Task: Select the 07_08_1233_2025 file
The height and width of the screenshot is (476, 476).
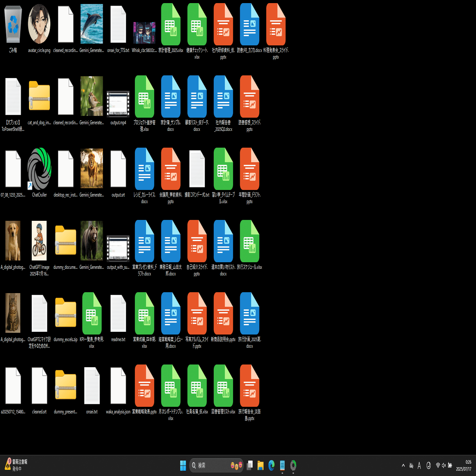Action: pyautogui.click(x=13, y=169)
